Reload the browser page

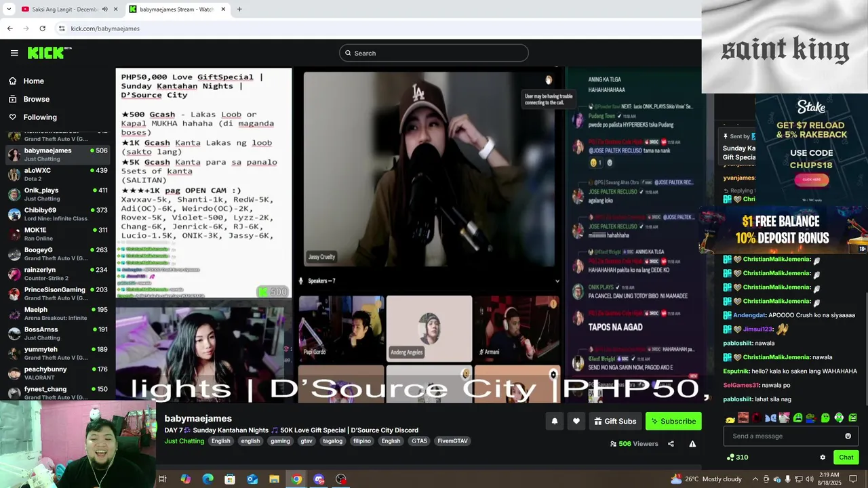(42, 28)
